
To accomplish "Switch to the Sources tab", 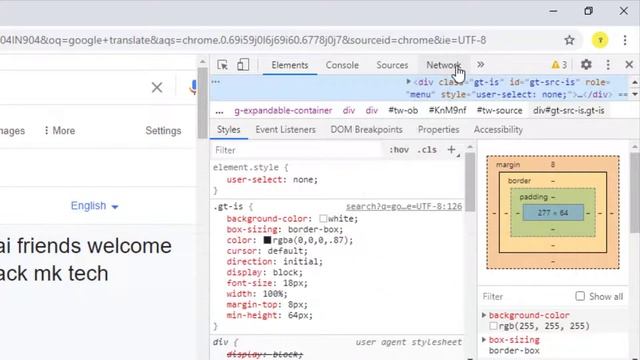I will point(392,65).
